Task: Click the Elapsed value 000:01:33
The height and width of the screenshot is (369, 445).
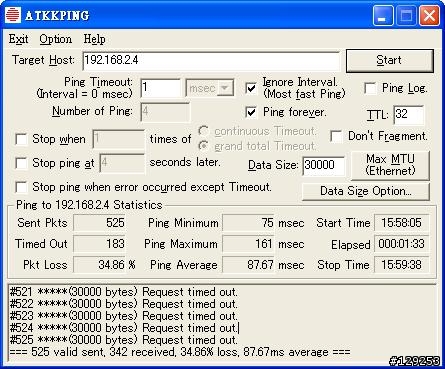Action: [x=402, y=244]
